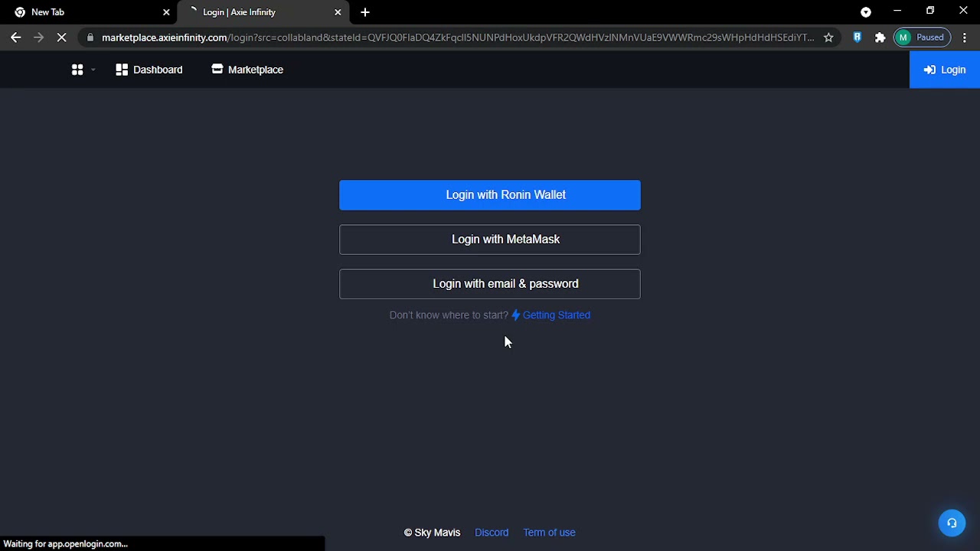Expand the dropdown arrow beside apps grid

point(93,70)
